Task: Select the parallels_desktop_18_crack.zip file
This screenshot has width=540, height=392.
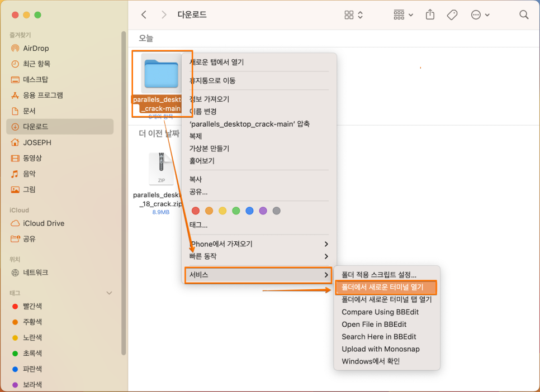Action: click(161, 169)
